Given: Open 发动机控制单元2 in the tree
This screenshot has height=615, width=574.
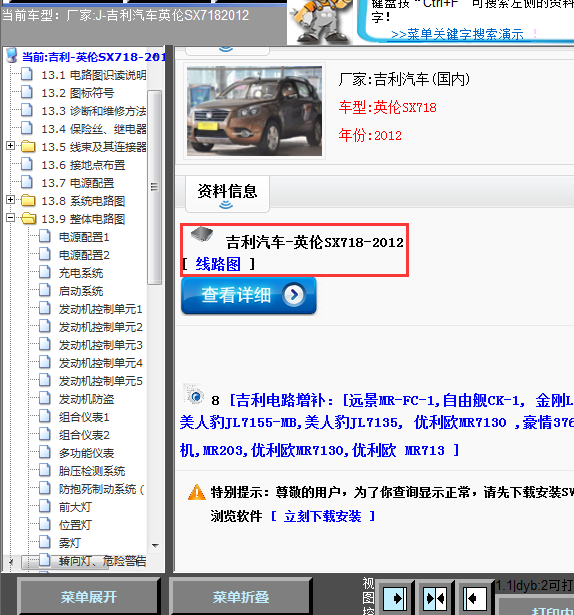Looking at the screenshot, I should tap(100, 327).
